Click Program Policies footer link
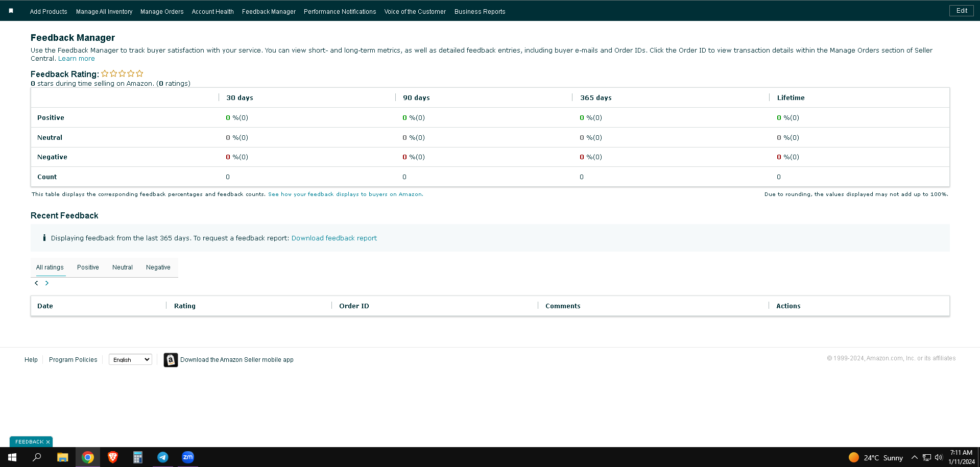This screenshot has width=980, height=467. [x=73, y=360]
